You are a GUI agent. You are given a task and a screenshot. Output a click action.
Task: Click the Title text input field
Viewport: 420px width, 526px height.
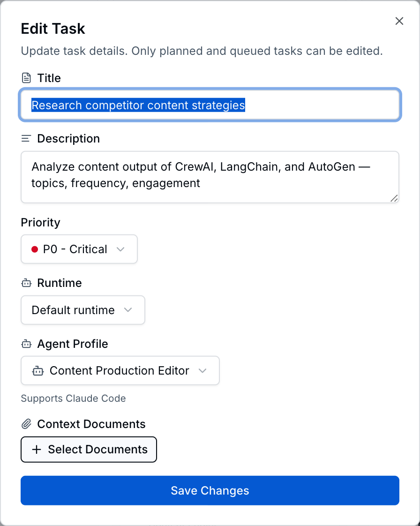(x=210, y=105)
